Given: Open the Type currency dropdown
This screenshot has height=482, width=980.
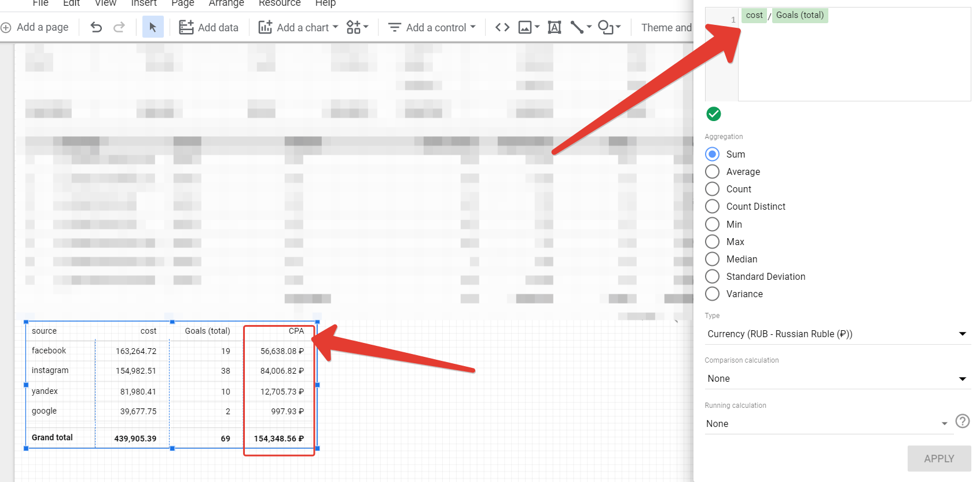Looking at the screenshot, I should tap(838, 334).
